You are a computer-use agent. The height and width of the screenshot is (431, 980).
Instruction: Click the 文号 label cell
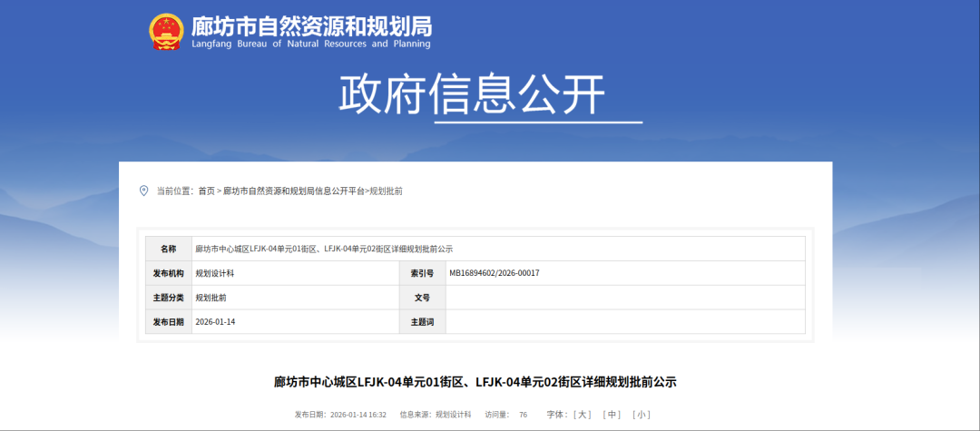423,298
